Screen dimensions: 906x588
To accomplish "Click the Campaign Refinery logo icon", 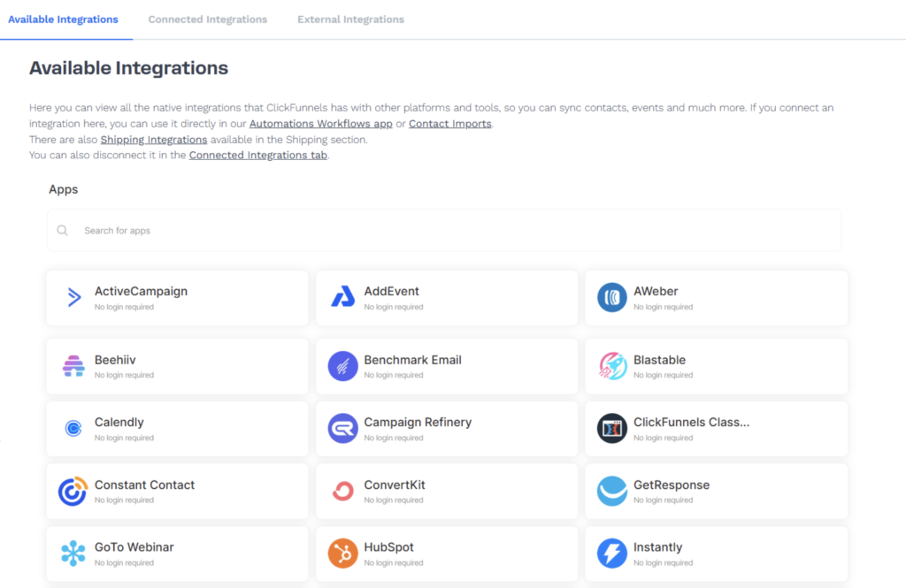I will (342, 429).
